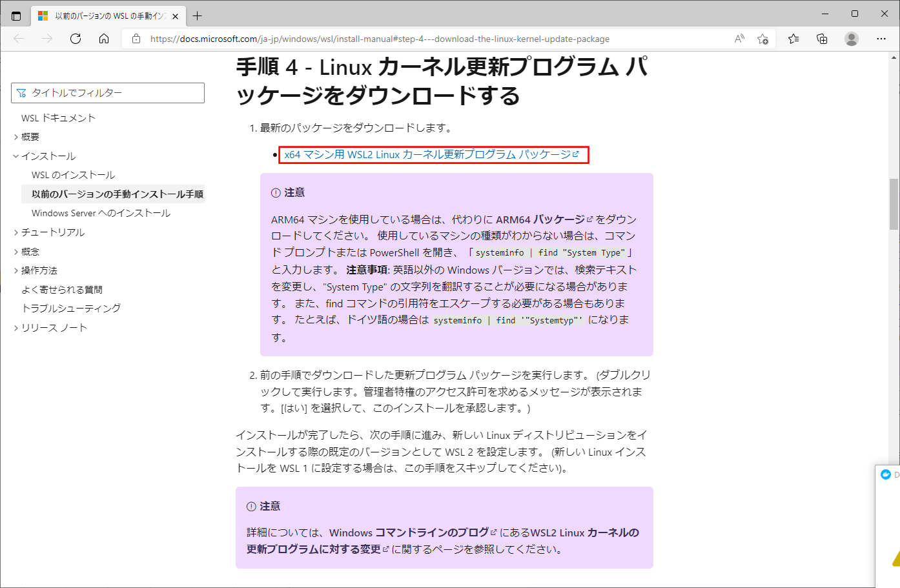Click the browser Back arrow
This screenshot has height=588, width=900.
click(19, 39)
